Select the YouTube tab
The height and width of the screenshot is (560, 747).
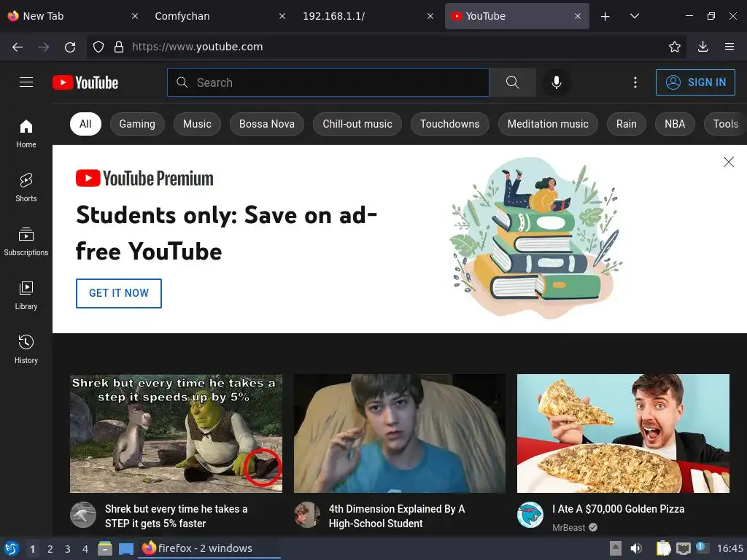(x=517, y=16)
